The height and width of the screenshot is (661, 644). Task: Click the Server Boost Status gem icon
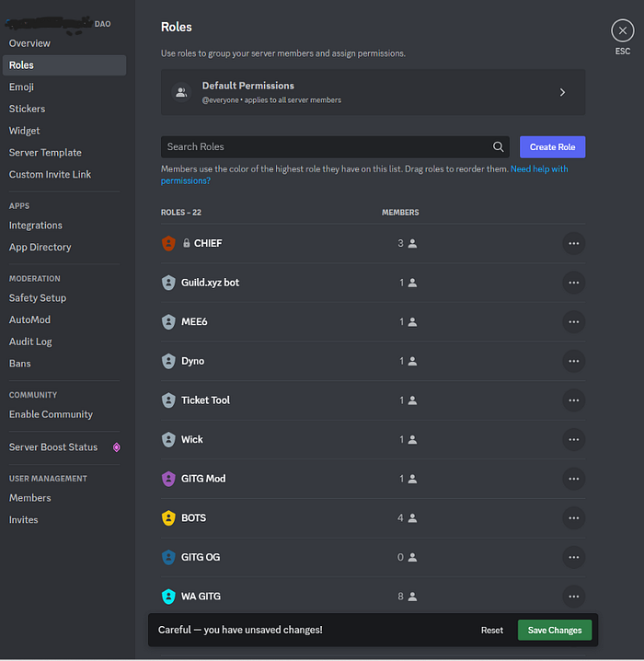click(x=117, y=447)
